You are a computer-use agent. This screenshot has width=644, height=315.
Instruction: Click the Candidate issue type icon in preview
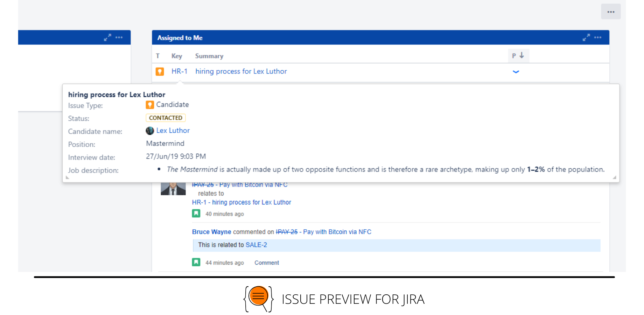point(150,105)
